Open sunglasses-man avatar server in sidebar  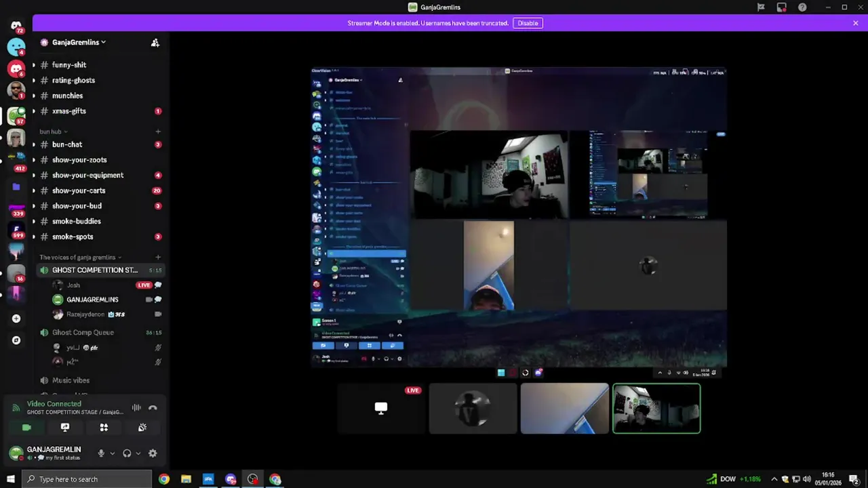(x=16, y=89)
